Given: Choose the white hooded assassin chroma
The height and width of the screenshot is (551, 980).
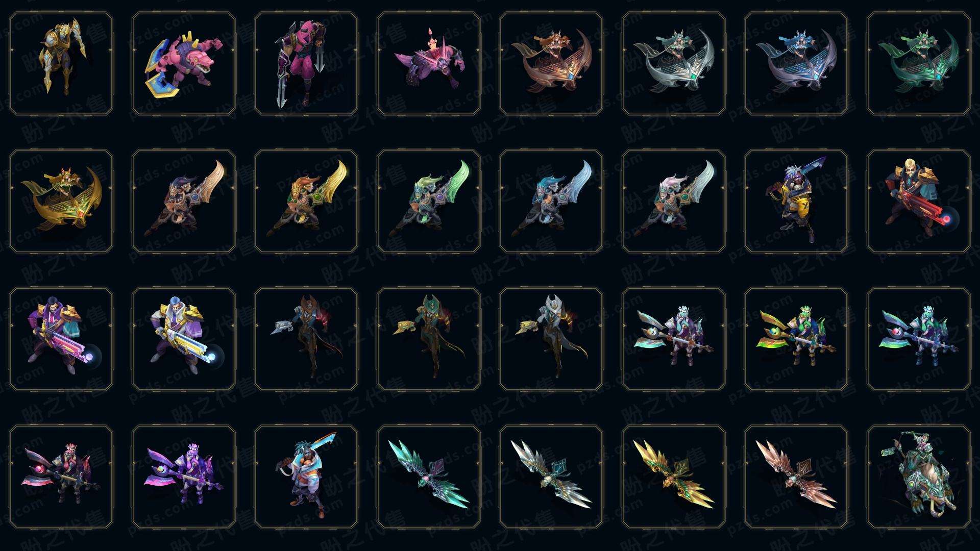Looking at the screenshot, I should [x=551, y=339].
